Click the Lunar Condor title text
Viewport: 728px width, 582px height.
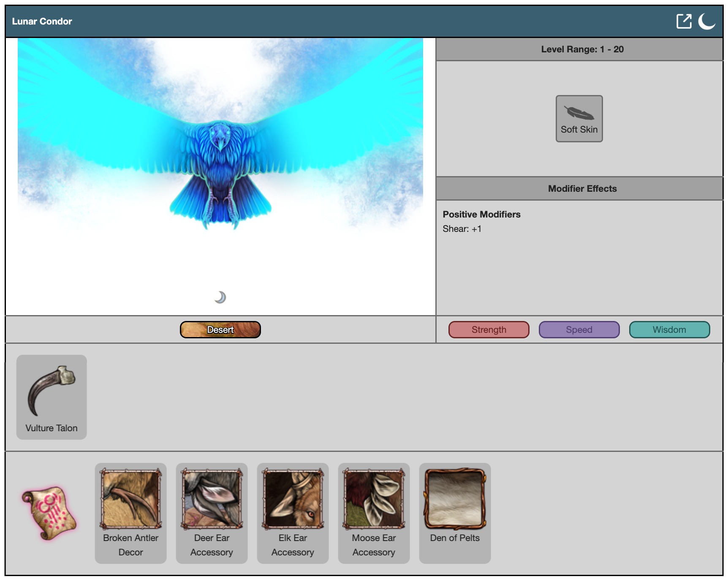coord(42,21)
